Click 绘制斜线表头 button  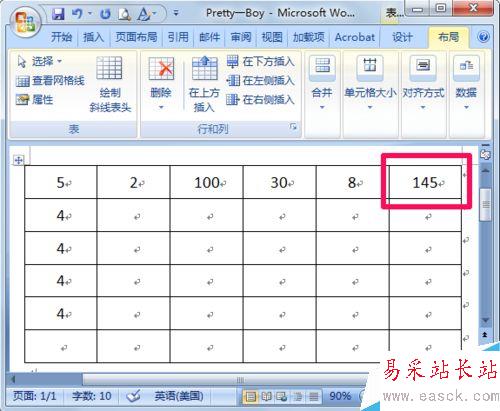point(110,84)
